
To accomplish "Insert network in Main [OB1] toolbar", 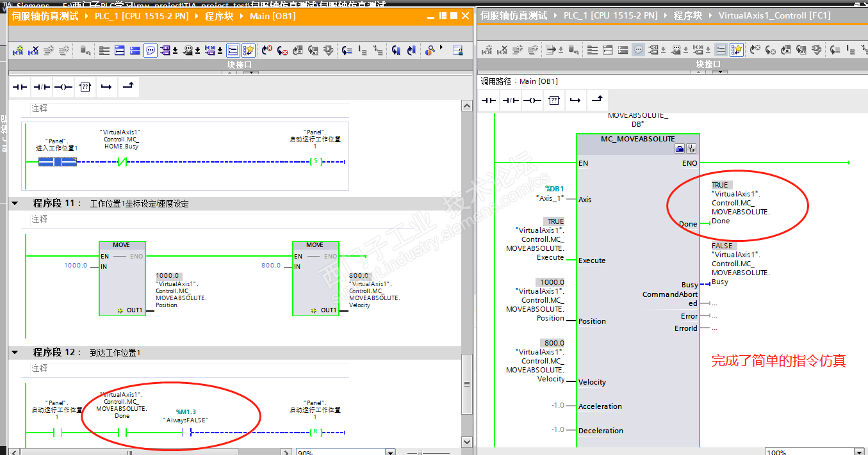I will (18, 50).
